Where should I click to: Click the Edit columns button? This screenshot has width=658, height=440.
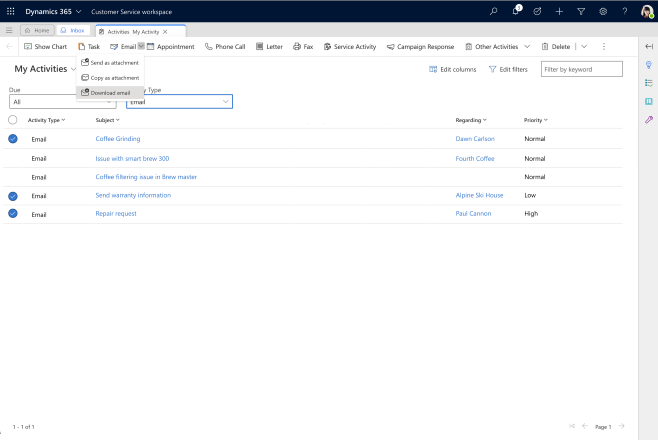(x=452, y=69)
